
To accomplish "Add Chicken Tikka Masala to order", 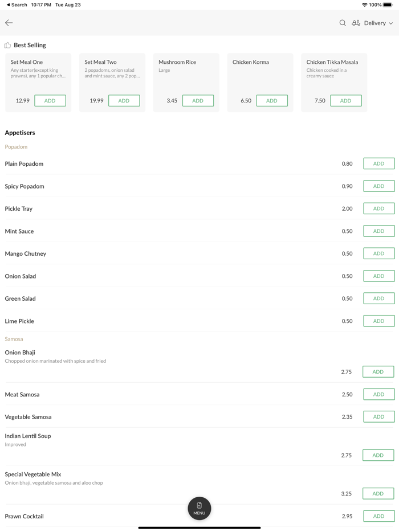I will coord(345,101).
